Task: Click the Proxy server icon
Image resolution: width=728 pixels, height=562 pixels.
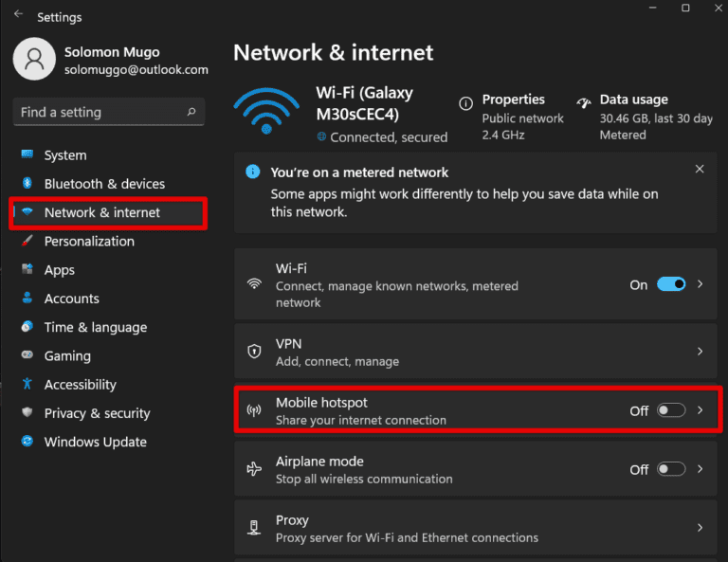Action: (x=254, y=528)
